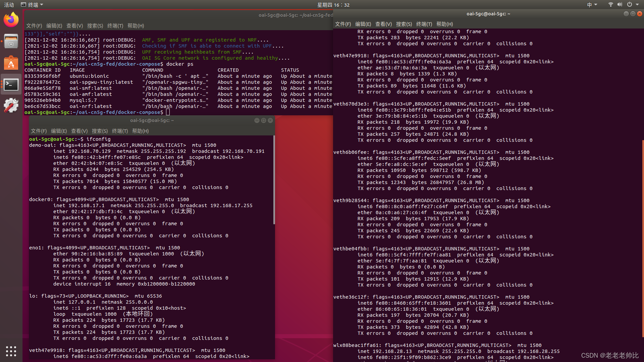Open 帮助(H) menu in right terminal
This screenshot has height=362, width=644.
[x=444, y=24]
